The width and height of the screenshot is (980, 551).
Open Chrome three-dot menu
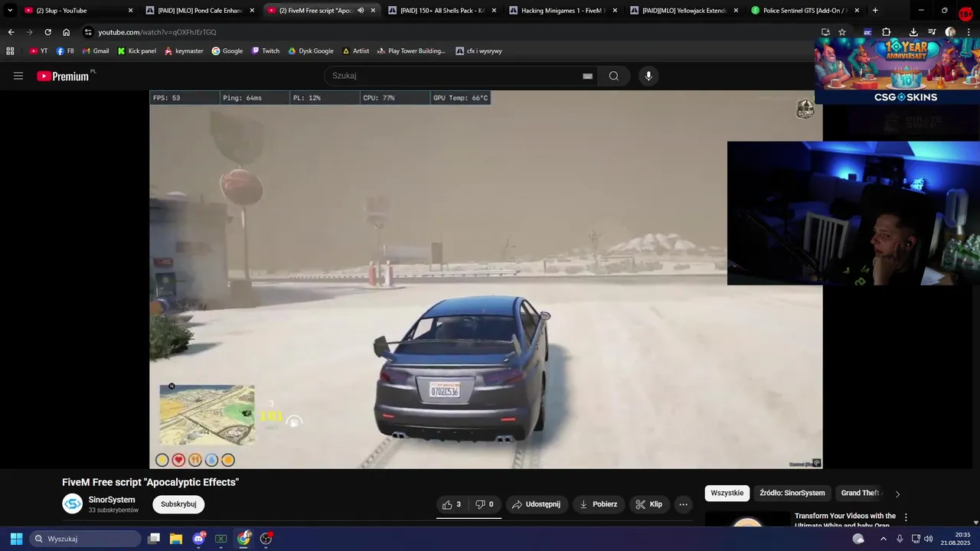coord(969,32)
